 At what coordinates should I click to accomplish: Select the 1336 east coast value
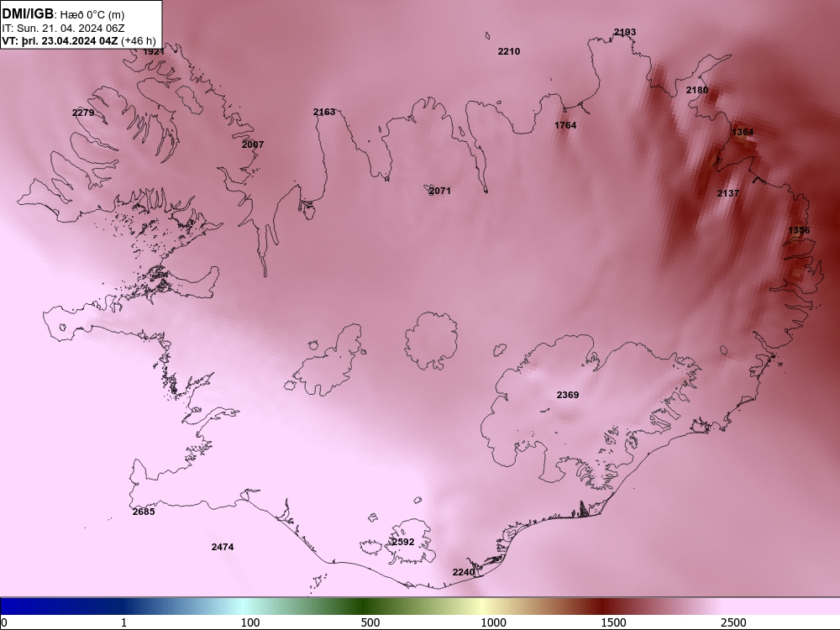799,230
